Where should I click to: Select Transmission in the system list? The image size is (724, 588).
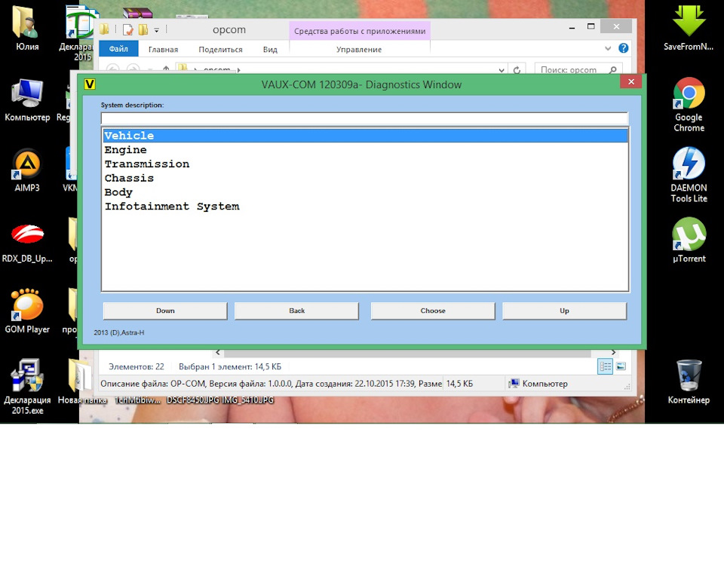(365, 164)
